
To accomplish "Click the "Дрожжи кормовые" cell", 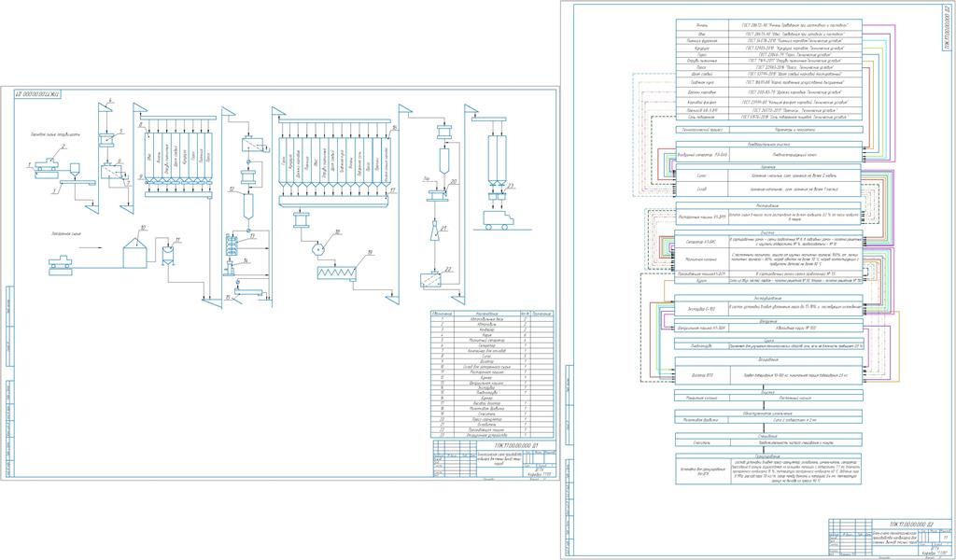I will pyautogui.click(x=702, y=92).
